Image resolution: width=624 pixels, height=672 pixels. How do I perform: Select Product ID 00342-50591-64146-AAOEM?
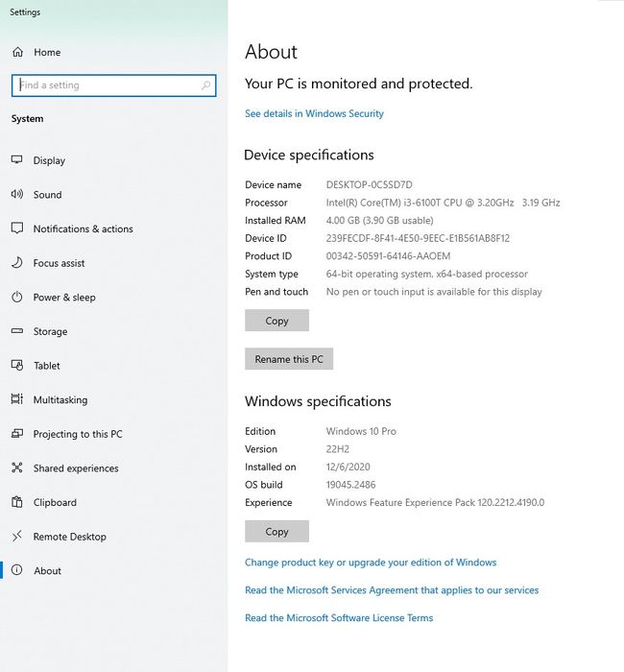388,256
